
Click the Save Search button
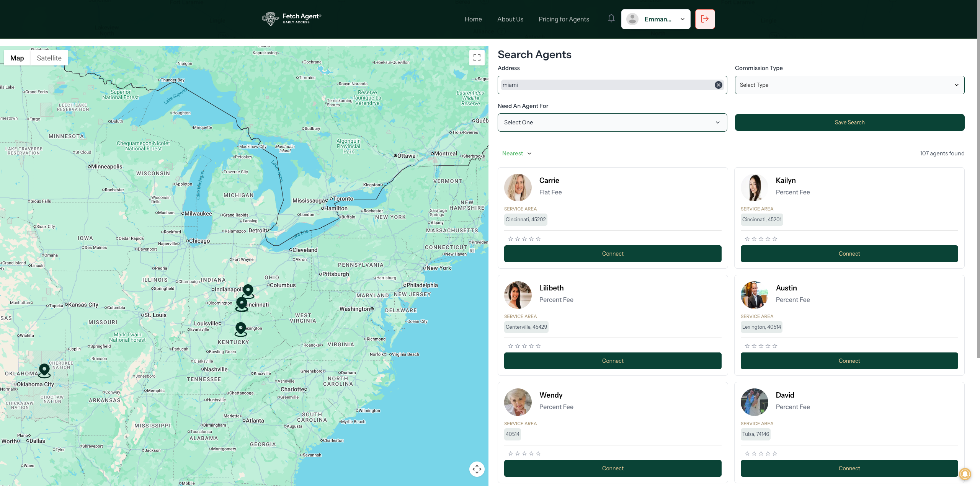[x=849, y=122]
